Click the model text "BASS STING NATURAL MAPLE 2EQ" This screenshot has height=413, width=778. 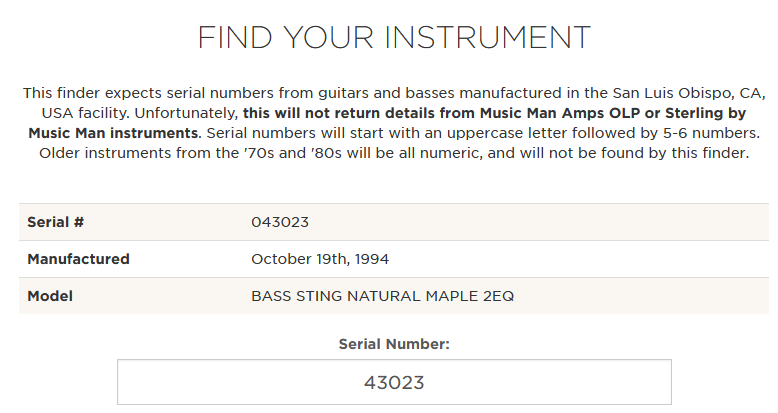[x=382, y=296]
